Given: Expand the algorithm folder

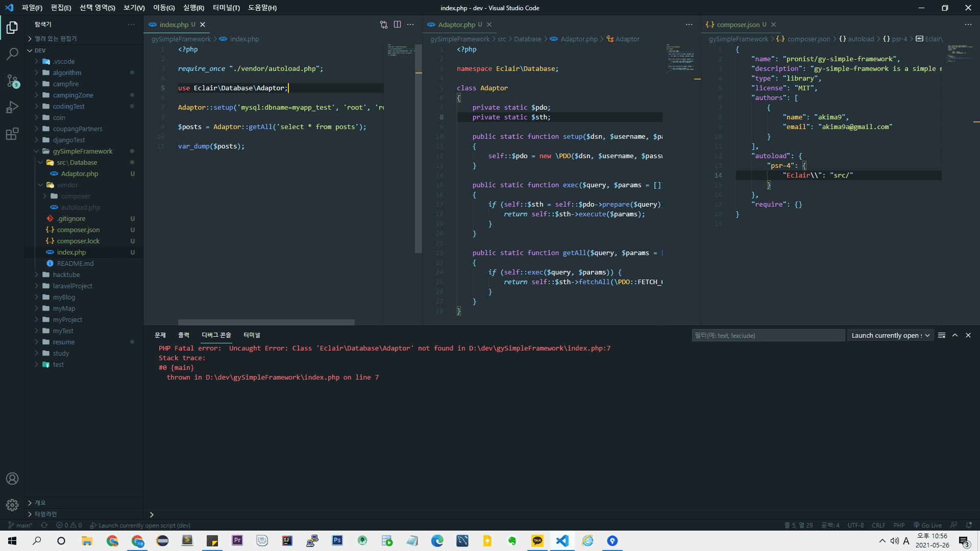Looking at the screenshot, I should 67,72.
